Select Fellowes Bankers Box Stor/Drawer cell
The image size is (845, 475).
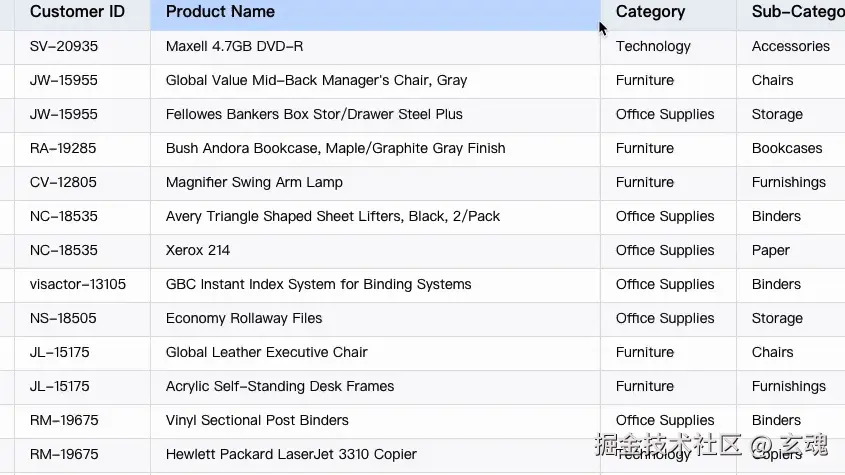pos(375,115)
